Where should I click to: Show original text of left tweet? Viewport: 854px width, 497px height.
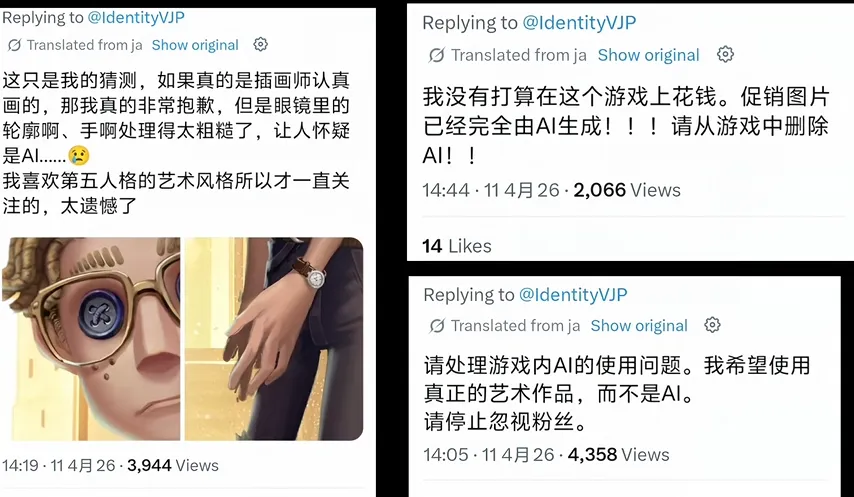pyautogui.click(x=195, y=45)
